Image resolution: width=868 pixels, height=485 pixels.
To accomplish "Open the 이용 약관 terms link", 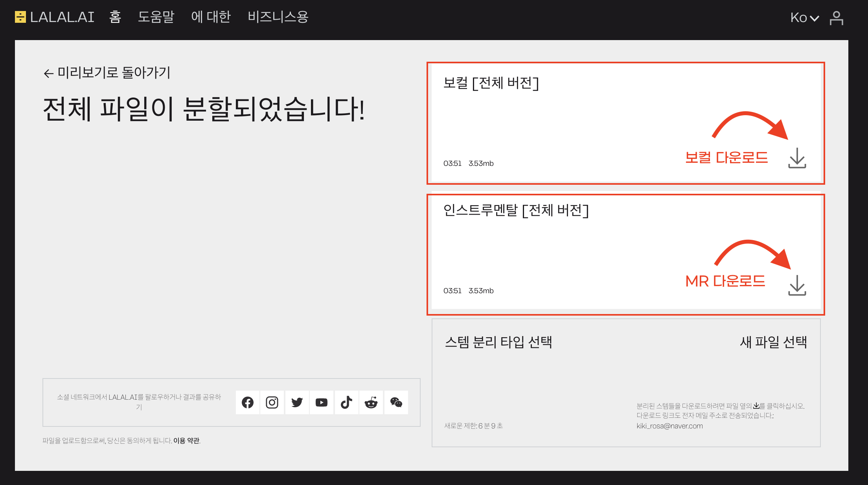I will [x=186, y=441].
